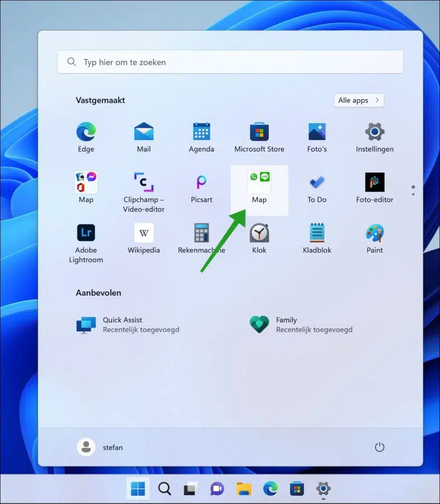Open the Wikipedia app
Image resolution: width=440 pixels, height=504 pixels.
(x=144, y=238)
